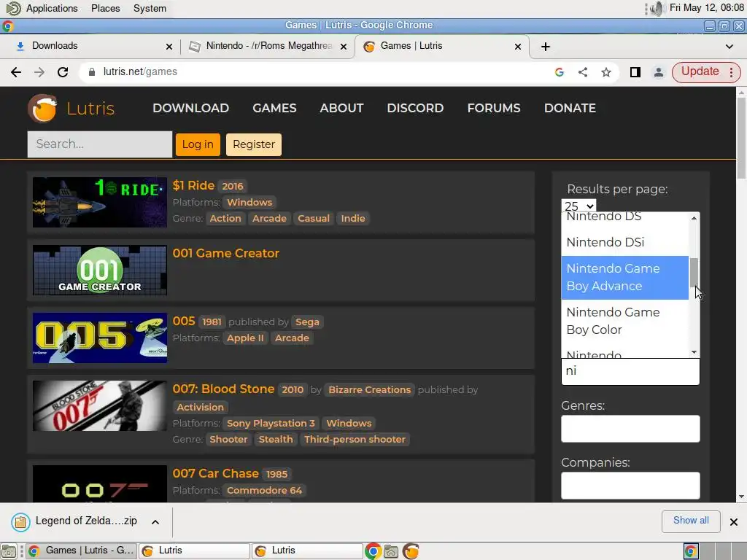Click the lutris.net/games address bar
The width and height of the screenshot is (747, 560).
(x=314, y=72)
